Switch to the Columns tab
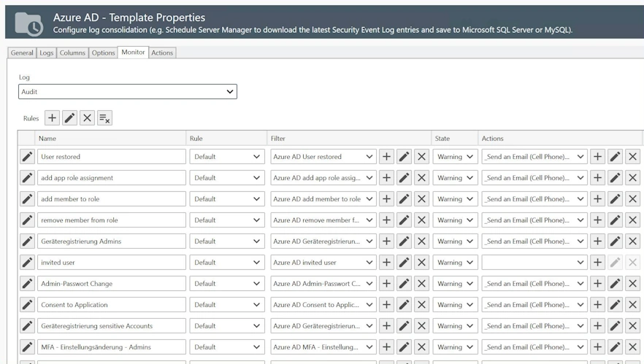The image size is (644, 364). [72, 53]
